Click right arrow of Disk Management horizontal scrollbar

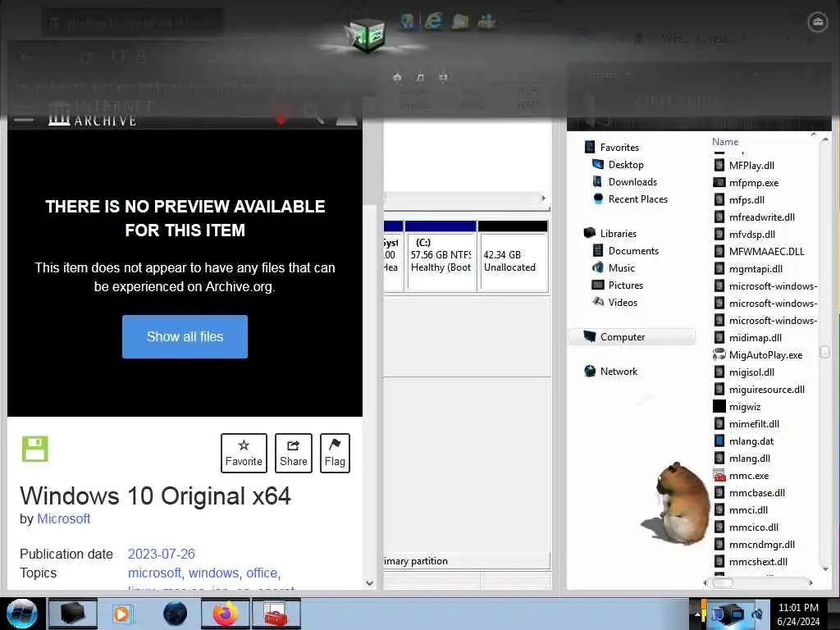click(x=544, y=199)
